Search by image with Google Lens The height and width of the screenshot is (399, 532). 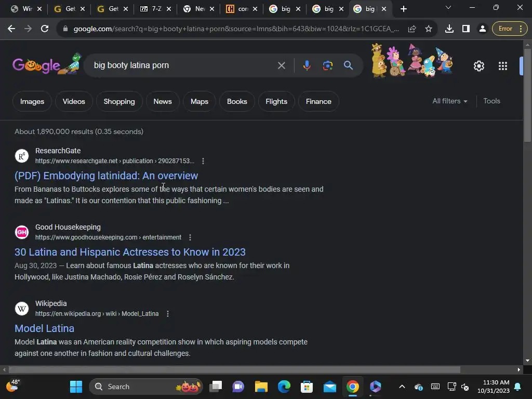[327, 65]
